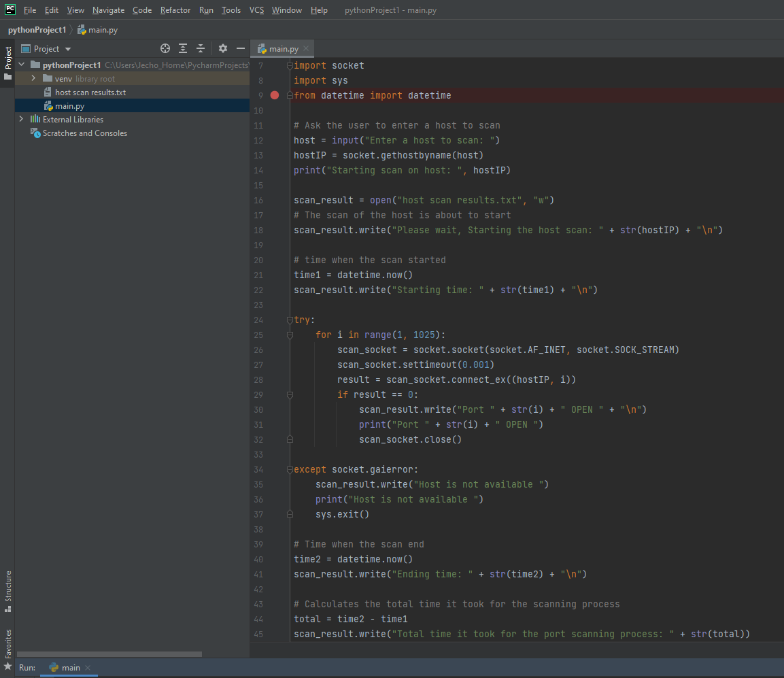Click the Python icon on main.py tab

click(x=262, y=48)
